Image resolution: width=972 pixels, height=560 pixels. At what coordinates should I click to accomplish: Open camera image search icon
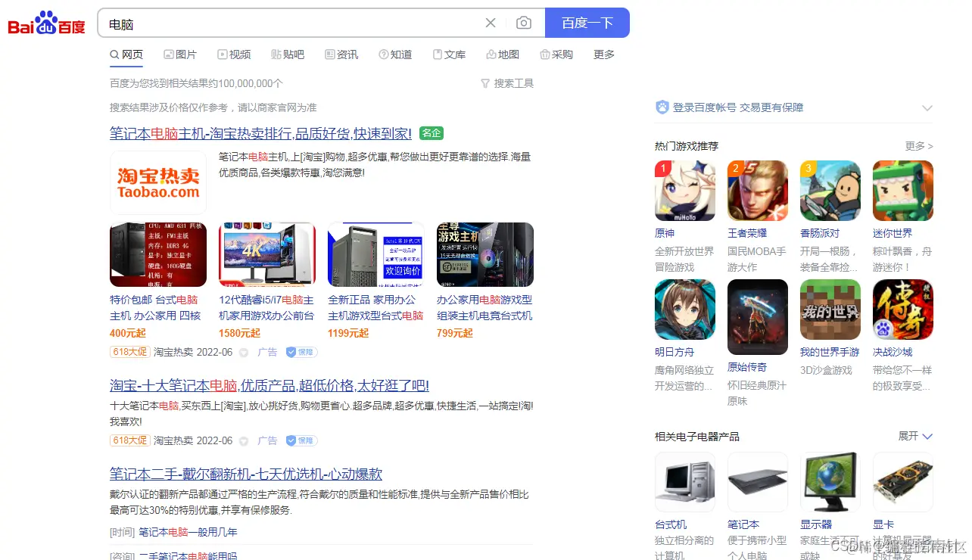coord(524,23)
